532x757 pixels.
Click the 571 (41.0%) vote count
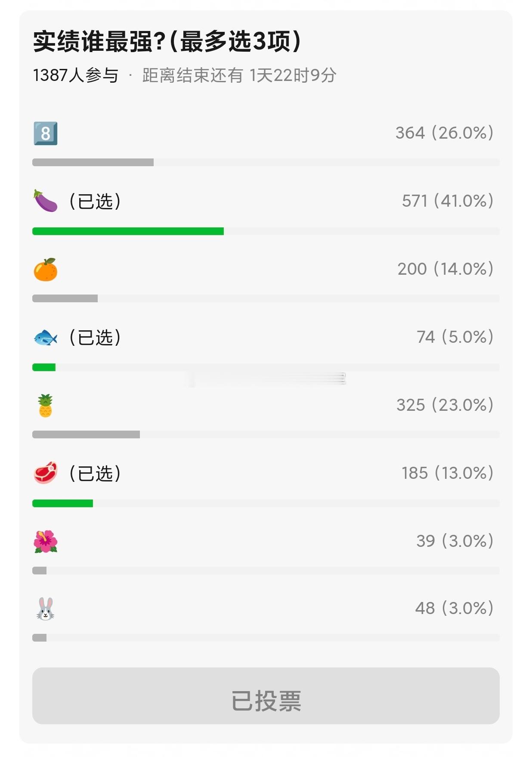coord(448,201)
